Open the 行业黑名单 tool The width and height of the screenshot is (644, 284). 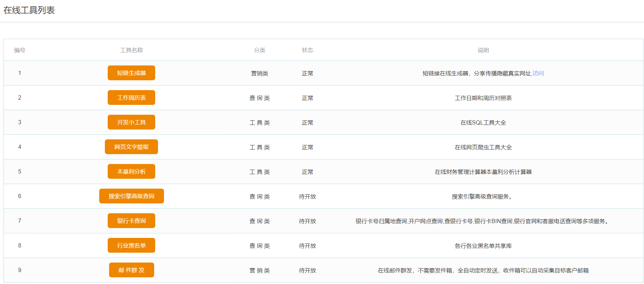click(x=131, y=245)
